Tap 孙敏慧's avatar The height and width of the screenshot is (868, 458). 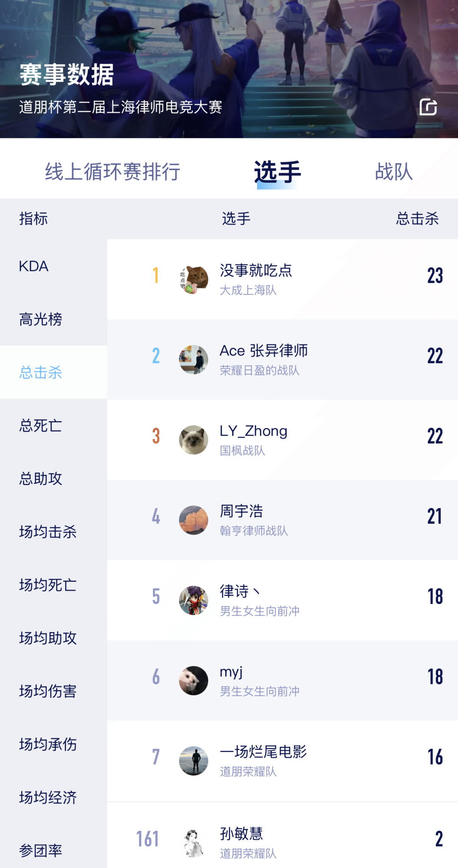(x=194, y=843)
